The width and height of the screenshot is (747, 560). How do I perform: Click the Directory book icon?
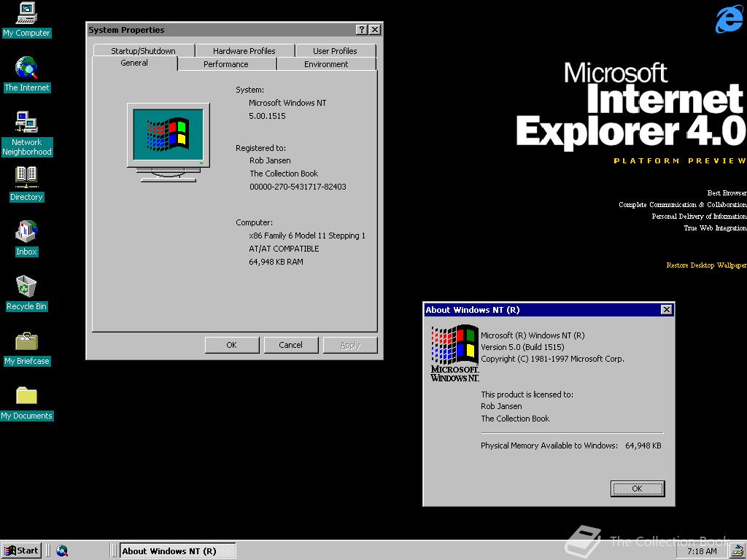pos(26,184)
